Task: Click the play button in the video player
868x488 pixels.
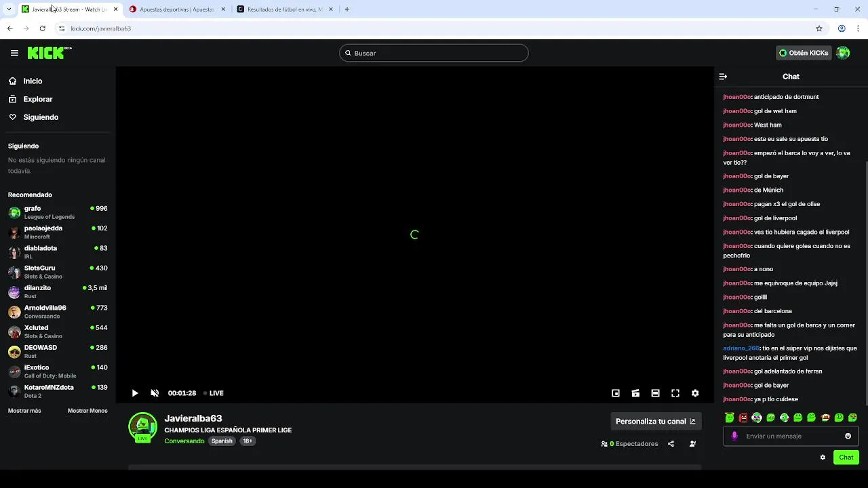Action: point(135,393)
